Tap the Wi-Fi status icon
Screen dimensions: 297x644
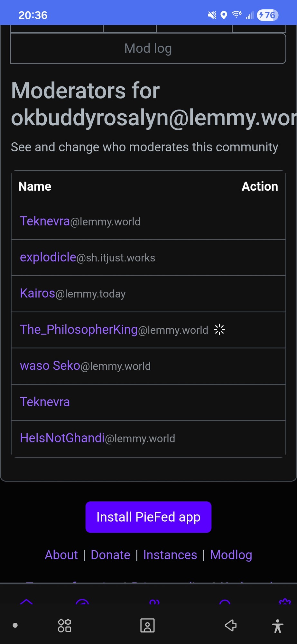point(237,14)
